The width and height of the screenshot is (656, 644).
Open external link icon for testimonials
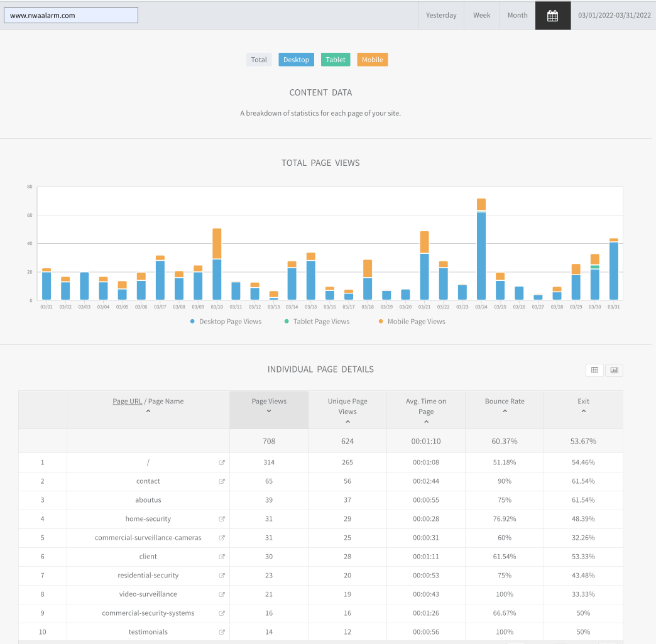(x=222, y=632)
